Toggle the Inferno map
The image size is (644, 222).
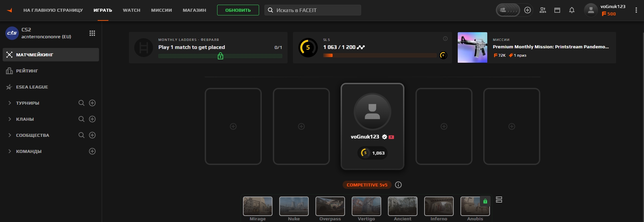pos(439,206)
